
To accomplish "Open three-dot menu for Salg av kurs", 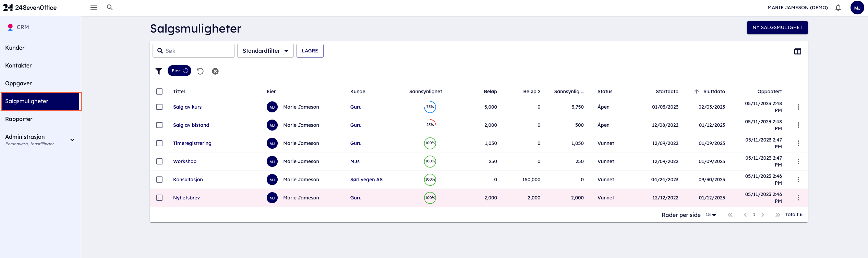I will [x=798, y=107].
